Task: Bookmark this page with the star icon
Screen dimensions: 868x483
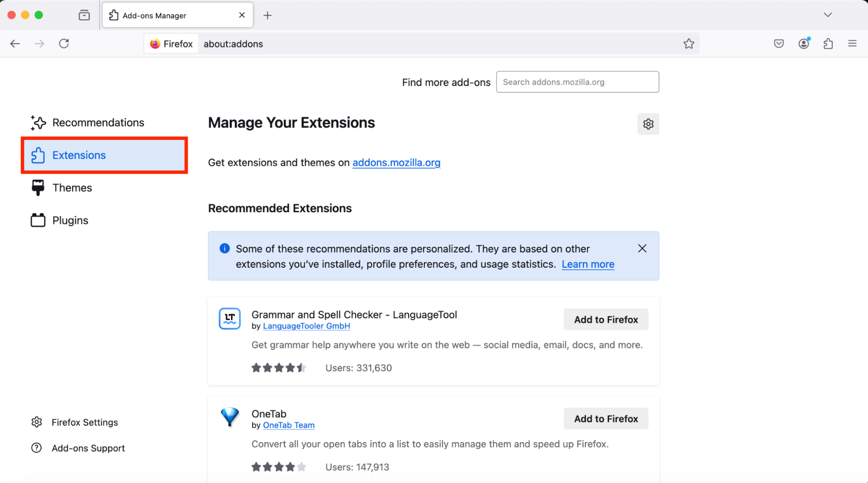Action: point(689,43)
